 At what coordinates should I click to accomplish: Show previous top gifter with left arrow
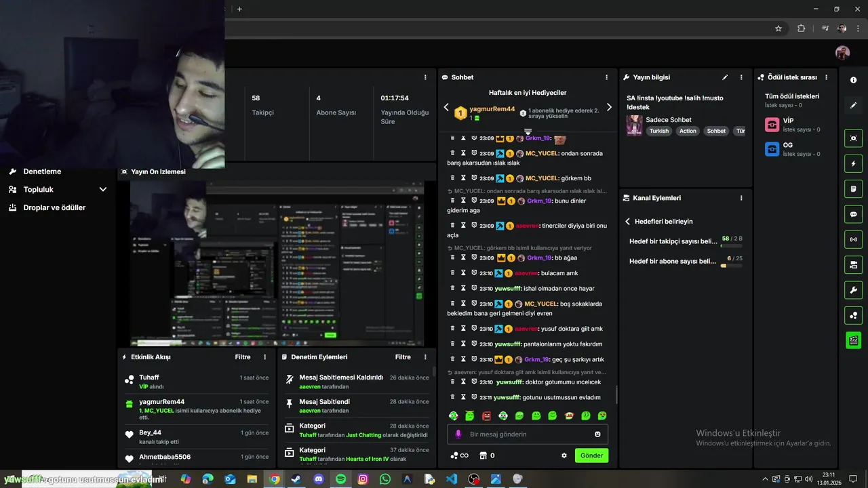pos(446,107)
